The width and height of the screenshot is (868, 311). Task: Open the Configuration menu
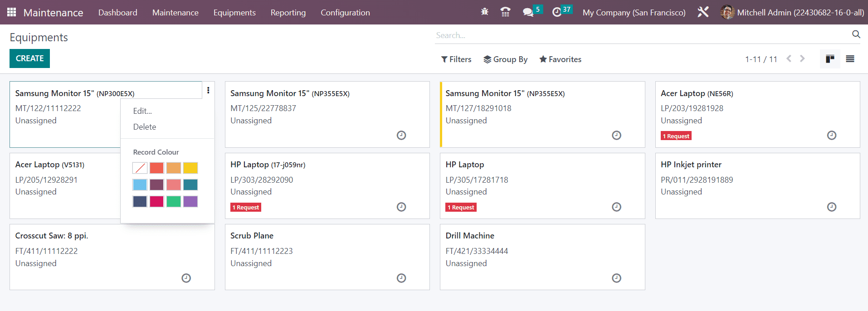[345, 12]
